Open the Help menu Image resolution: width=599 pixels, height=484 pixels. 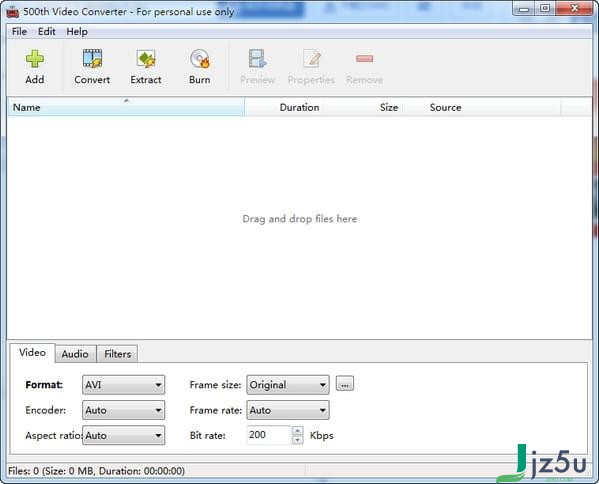pos(77,32)
